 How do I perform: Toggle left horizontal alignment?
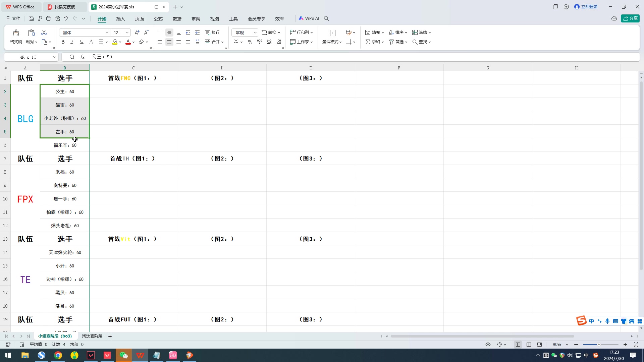[160, 42]
